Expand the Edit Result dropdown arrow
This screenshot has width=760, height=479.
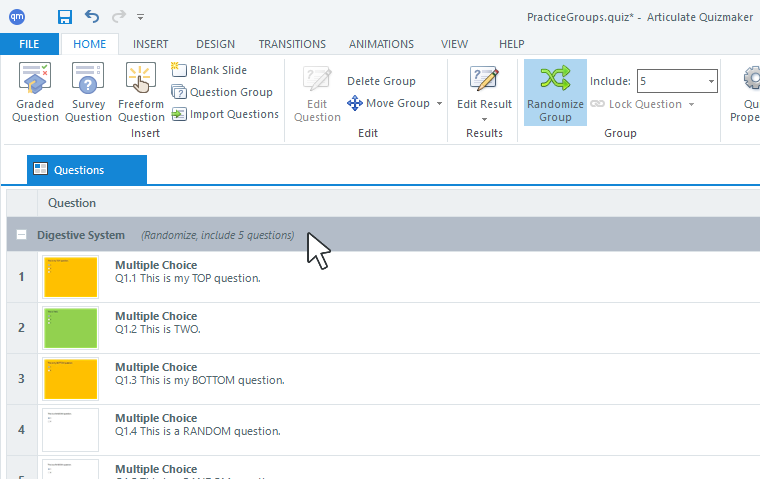pyautogui.click(x=484, y=119)
